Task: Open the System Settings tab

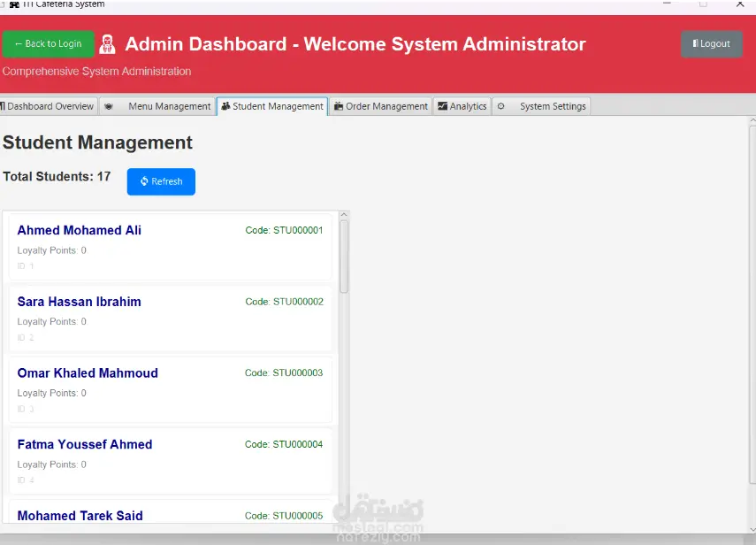Action: coord(541,106)
